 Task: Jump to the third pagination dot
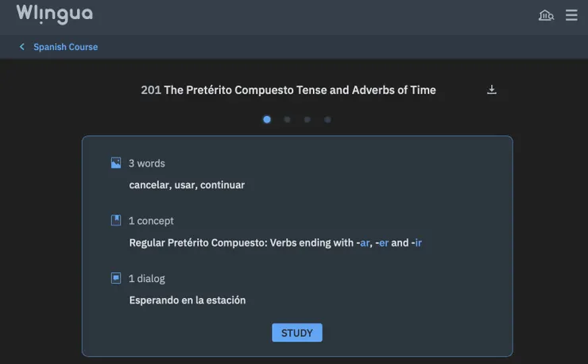point(308,120)
